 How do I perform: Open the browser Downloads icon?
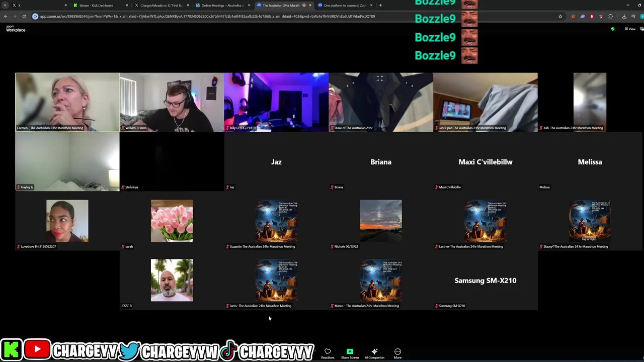tap(624, 16)
